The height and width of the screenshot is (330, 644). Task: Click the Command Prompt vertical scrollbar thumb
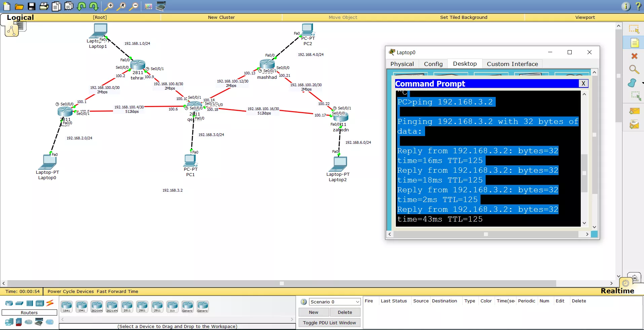pos(584,173)
